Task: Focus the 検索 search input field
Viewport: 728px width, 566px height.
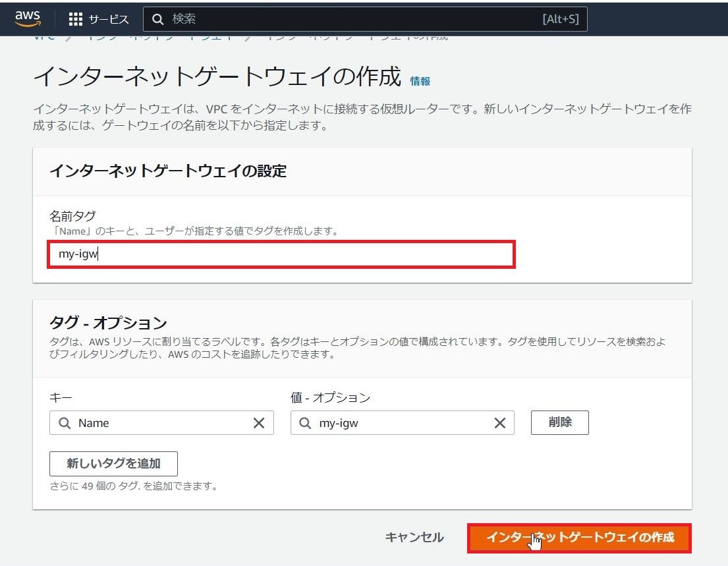Action: click(x=365, y=19)
